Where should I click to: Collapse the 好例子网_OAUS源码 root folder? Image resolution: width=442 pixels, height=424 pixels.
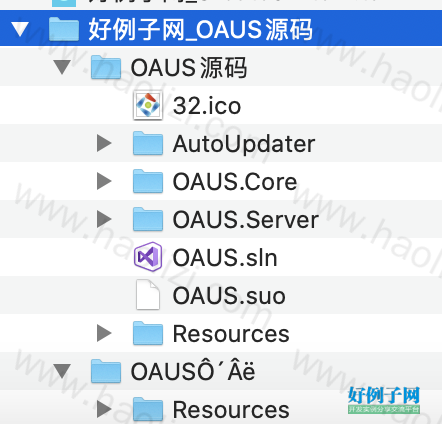20,29
